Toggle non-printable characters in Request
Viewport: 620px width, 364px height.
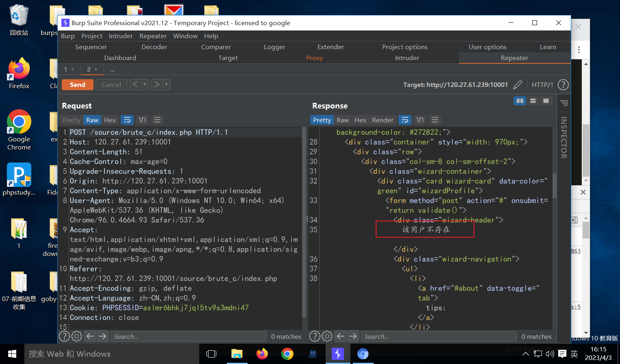tap(142, 120)
